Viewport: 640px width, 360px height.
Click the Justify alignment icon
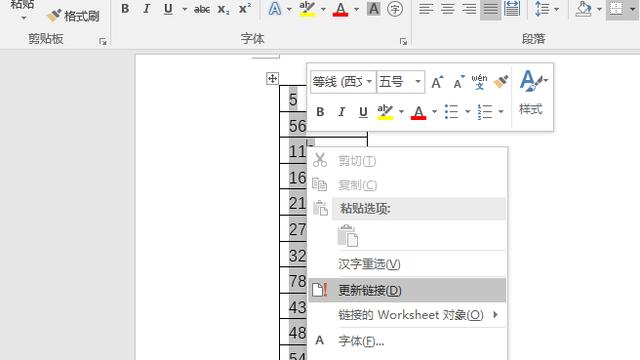click(x=490, y=9)
